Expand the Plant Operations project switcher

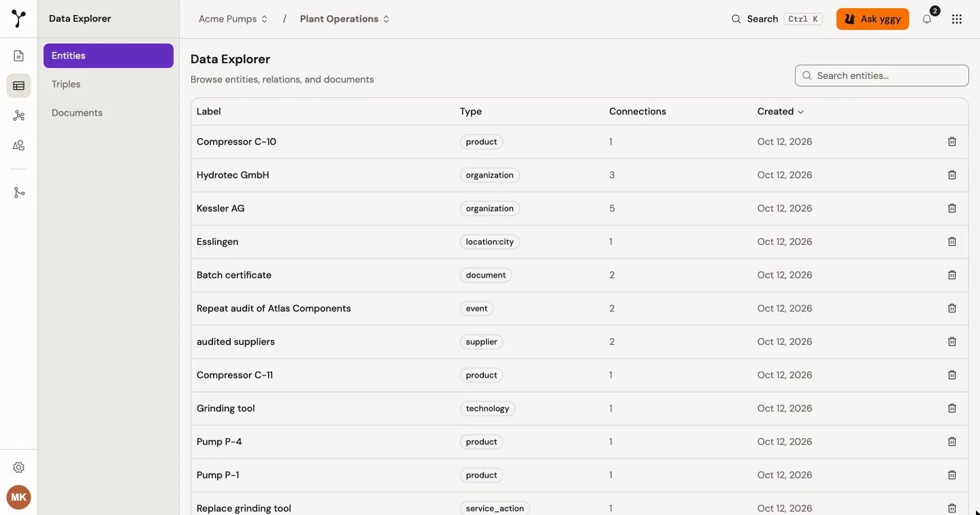[x=345, y=19]
